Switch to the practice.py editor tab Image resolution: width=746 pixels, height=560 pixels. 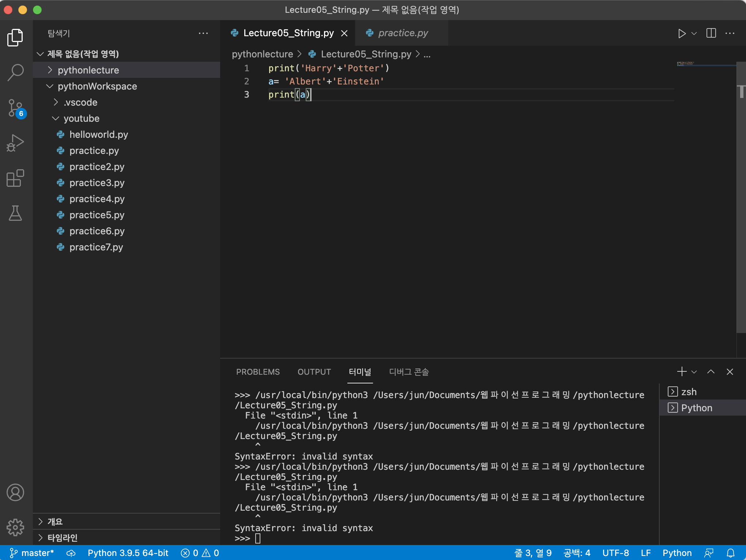(402, 33)
